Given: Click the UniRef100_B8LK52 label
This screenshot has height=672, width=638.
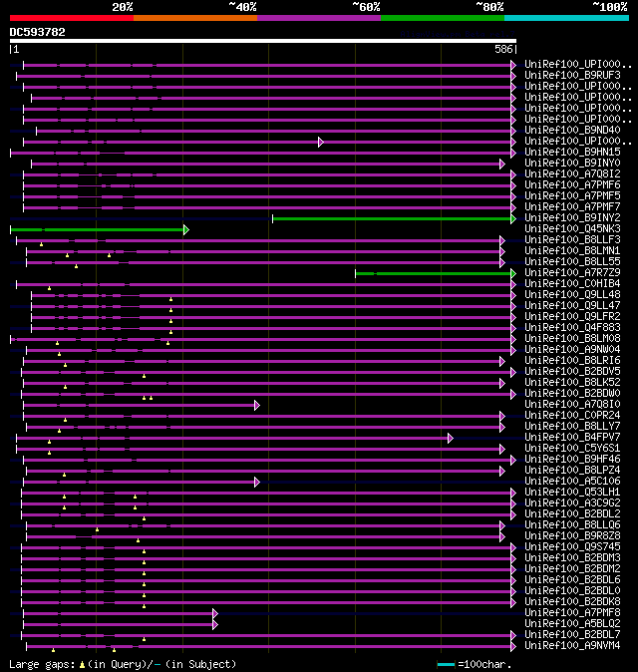Looking at the screenshot, I should pyautogui.click(x=572, y=383).
